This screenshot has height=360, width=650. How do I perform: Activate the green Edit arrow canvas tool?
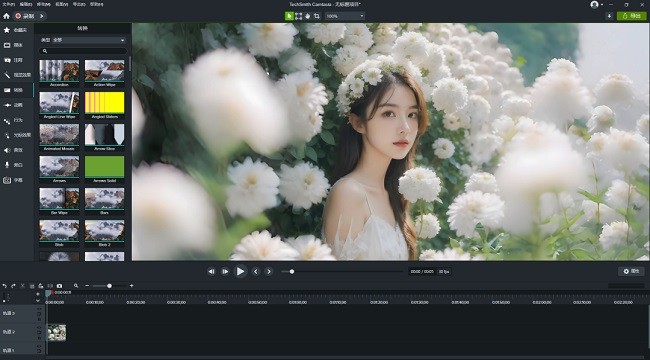click(289, 16)
